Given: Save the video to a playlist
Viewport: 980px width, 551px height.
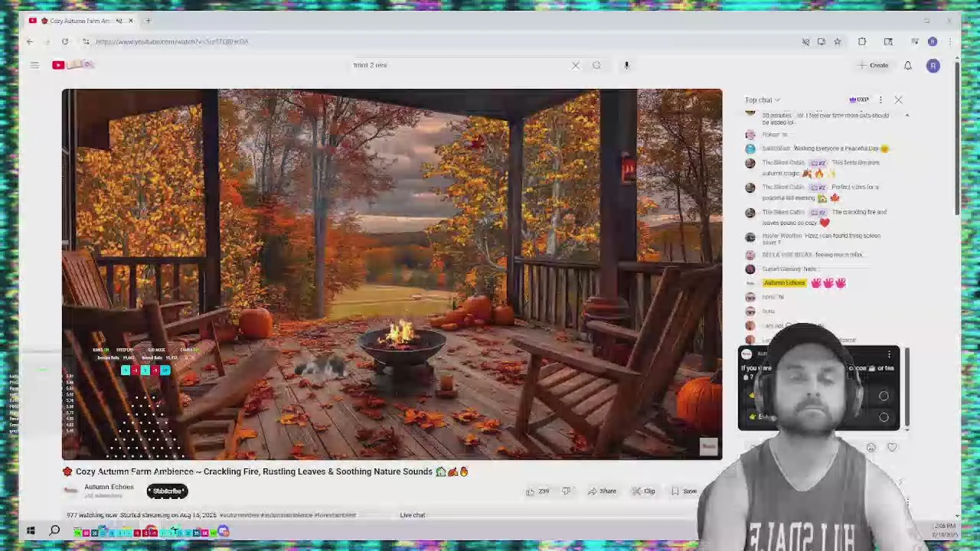Looking at the screenshot, I should tap(684, 491).
